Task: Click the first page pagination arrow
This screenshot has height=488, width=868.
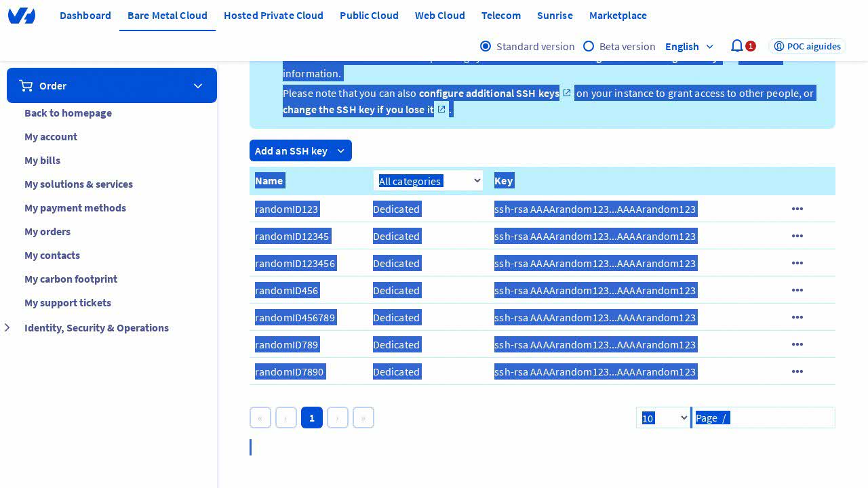Action: coord(260,418)
